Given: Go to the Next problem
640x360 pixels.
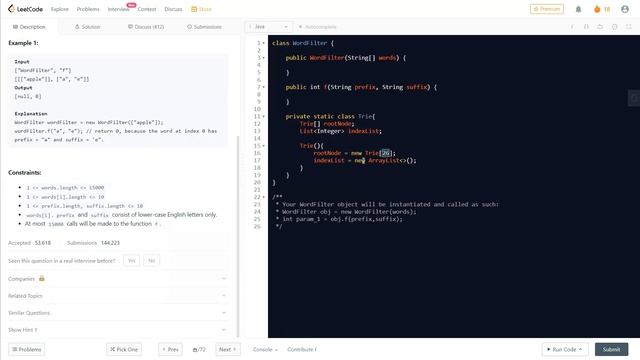Looking at the screenshot, I should (228, 349).
